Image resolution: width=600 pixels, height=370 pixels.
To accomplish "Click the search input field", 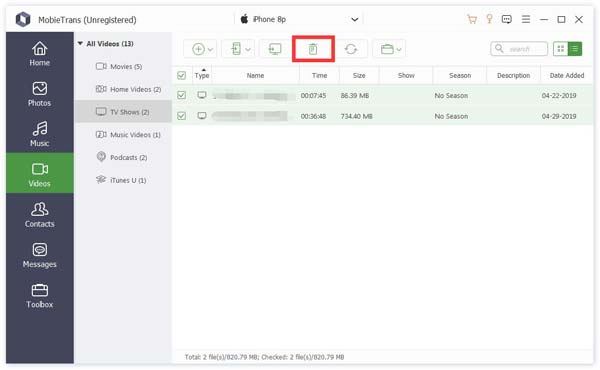I will click(x=519, y=49).
